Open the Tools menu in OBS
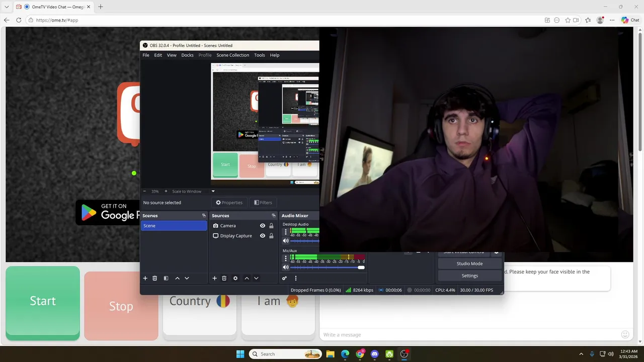Image resolution: width=644 pixels, height=362 pixels. 259,55
